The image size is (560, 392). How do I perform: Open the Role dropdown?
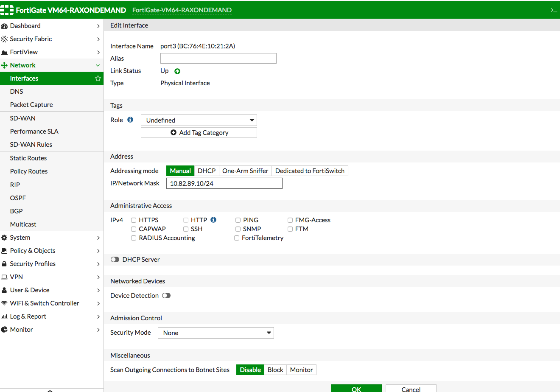click(x=199, y=120)
